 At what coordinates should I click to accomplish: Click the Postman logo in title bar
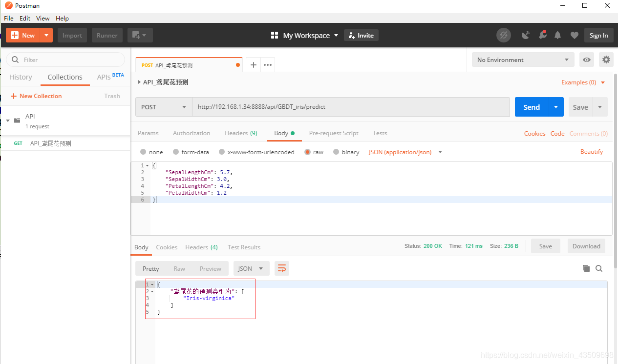click(x=9, y=5)
